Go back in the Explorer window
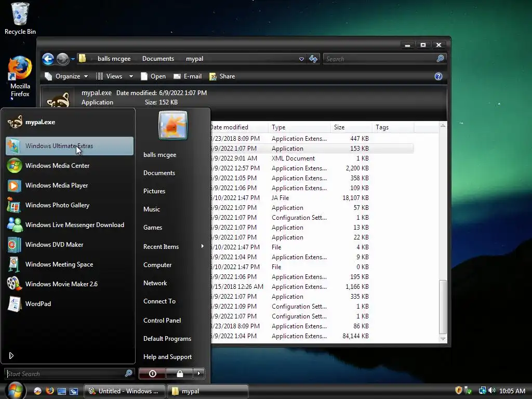 (48, 59)
